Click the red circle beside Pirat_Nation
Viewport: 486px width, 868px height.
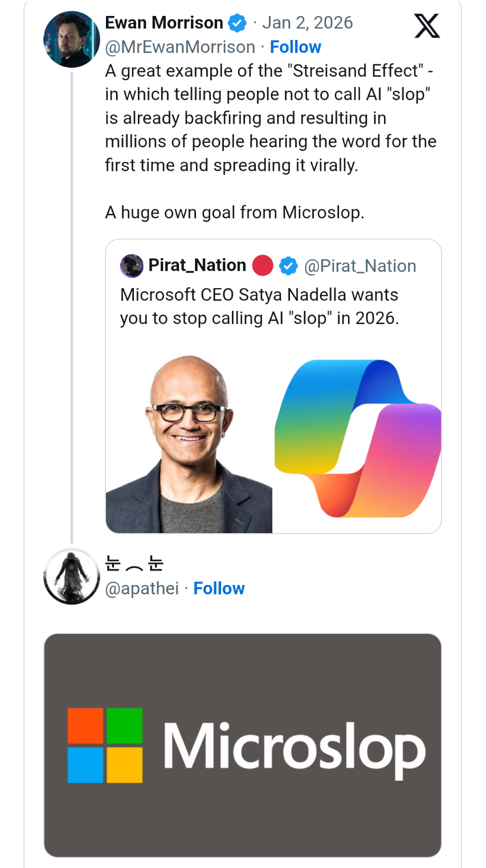263,266
